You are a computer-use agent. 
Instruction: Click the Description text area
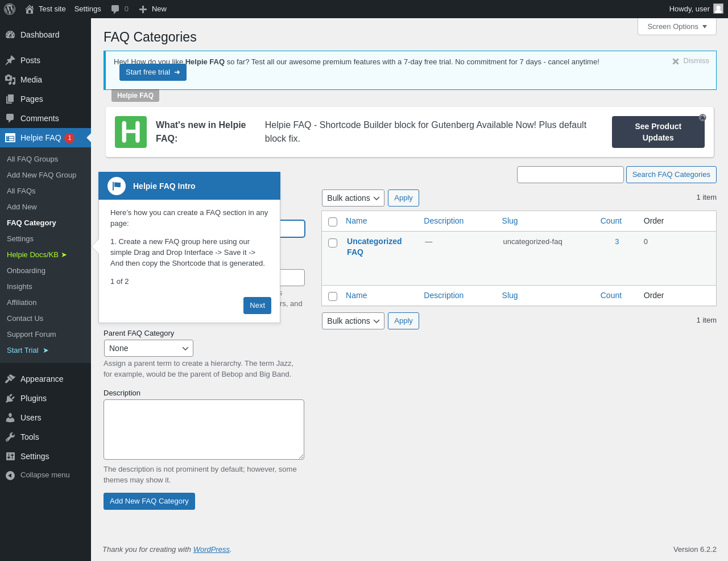(x=204, y=430)
